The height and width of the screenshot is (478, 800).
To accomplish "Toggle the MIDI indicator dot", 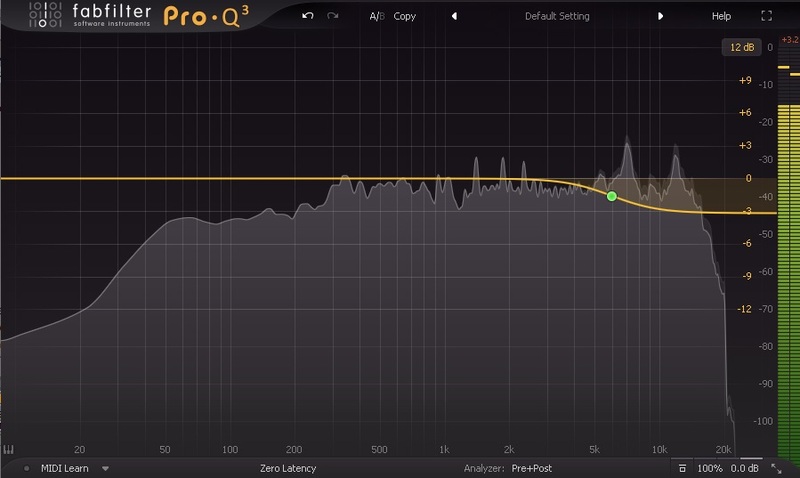I will click(x=27, y=468).
